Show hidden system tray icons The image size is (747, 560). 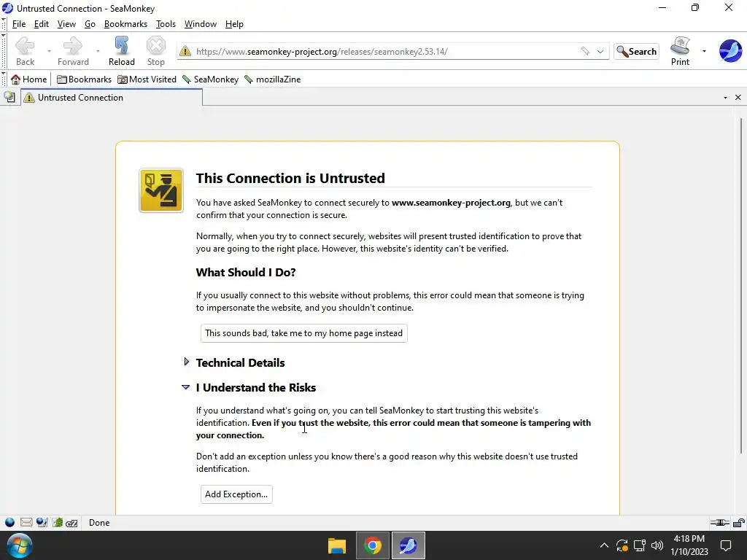pos(604,545)
